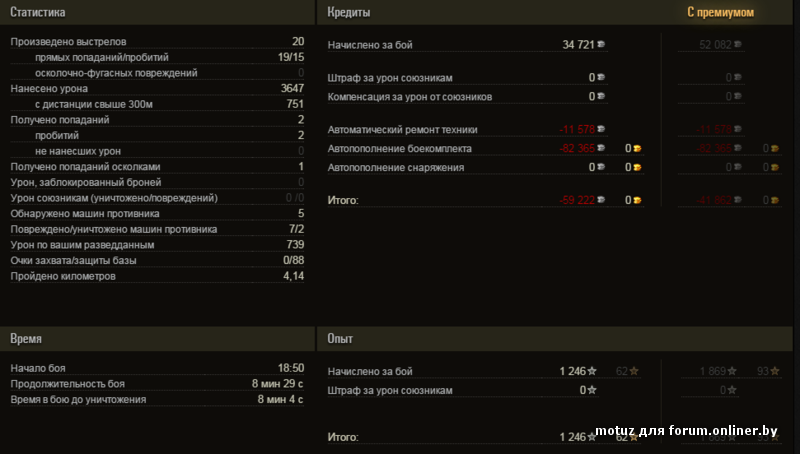Click the gold coin icon in the Итого row
The image size is (800, 454).
[637, 200]
